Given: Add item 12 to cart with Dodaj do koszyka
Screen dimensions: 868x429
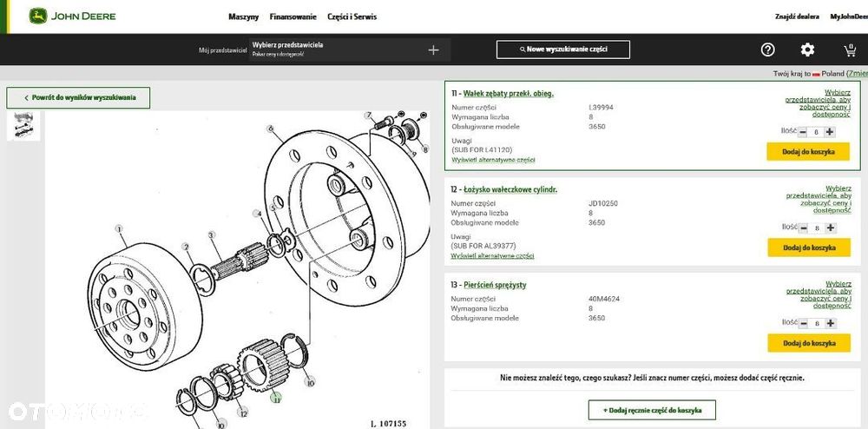Looking at the screenshot, I should tap(809, 247).
